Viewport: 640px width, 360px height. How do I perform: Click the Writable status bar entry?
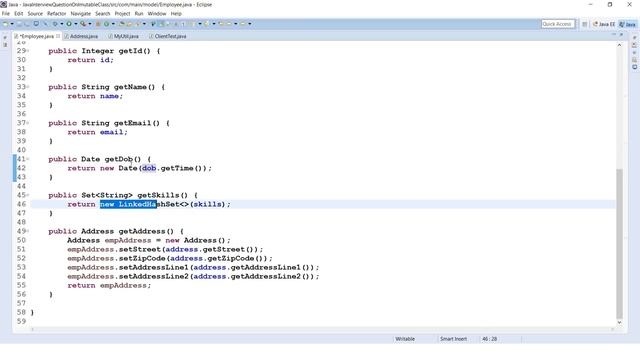tap(405, 339)
